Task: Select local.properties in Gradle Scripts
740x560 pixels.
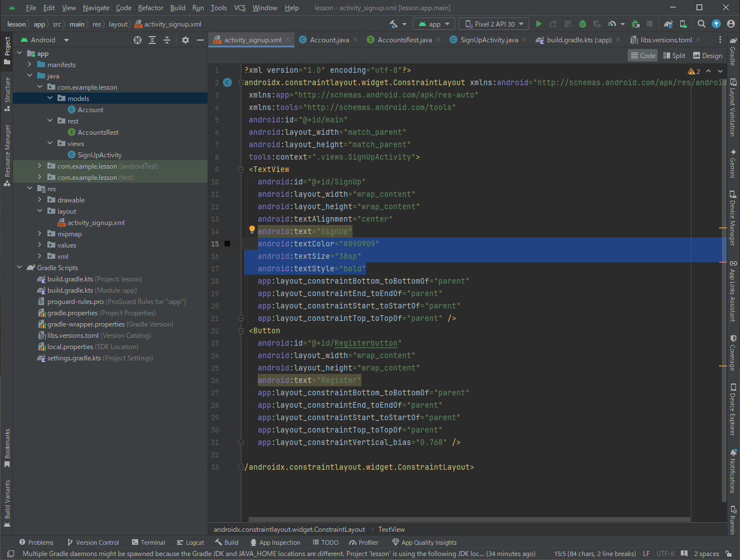Action: 70,346
